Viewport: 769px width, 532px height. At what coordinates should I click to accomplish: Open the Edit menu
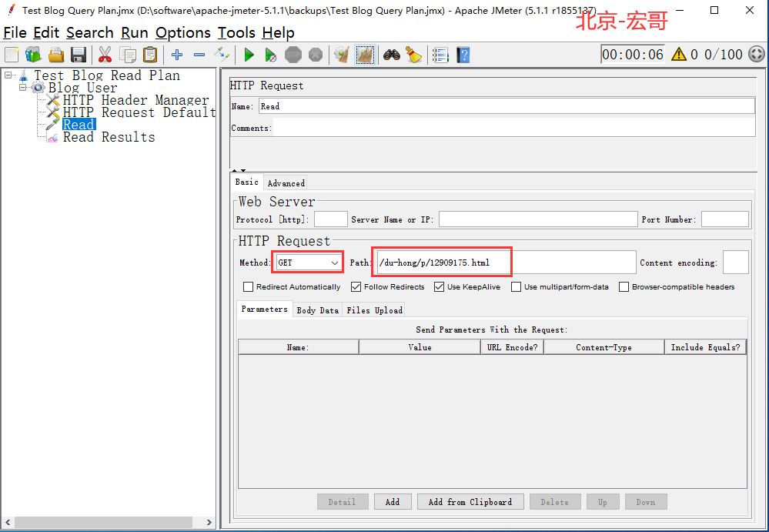point(46,33)
